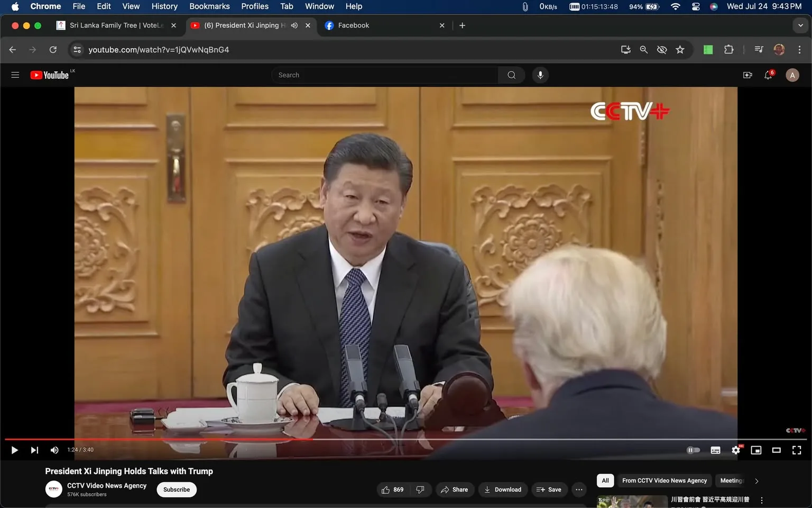Subscribe to CCTV Video News Agency

[x=176, y=489]
